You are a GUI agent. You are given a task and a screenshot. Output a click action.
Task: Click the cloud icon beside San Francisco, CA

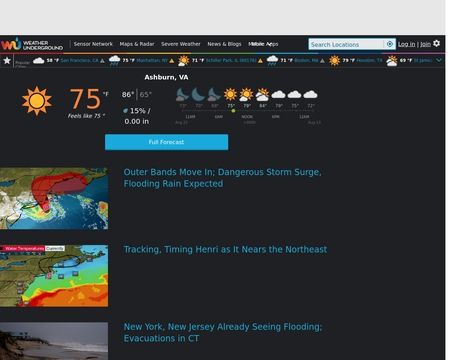38,61
